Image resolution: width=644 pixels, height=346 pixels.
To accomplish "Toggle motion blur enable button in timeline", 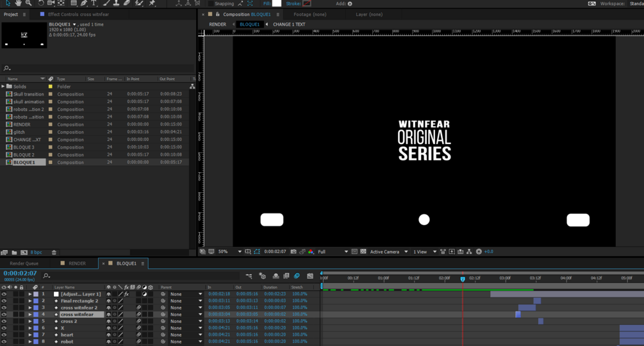I will tap(297, 276).
